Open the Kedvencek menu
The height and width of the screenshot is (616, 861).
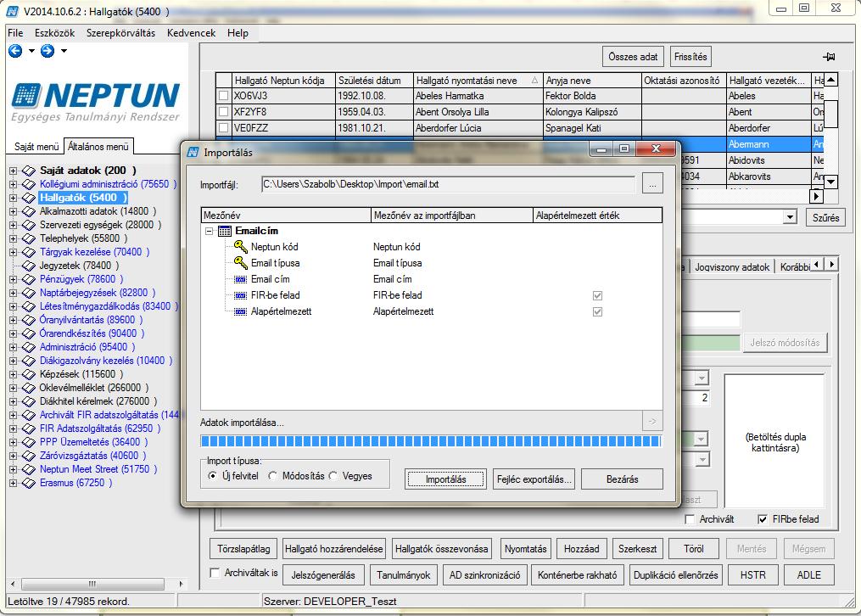[191, 33]
